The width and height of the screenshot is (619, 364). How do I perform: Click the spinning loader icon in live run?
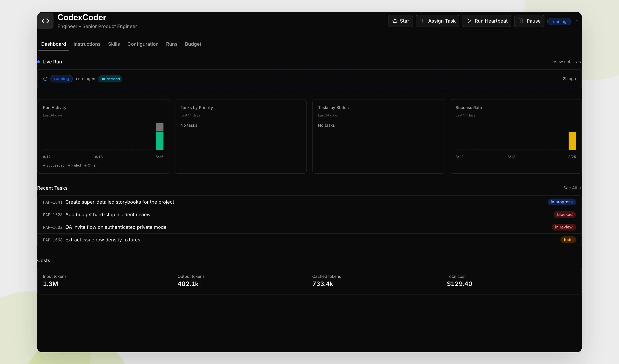(x=45, y=79)
